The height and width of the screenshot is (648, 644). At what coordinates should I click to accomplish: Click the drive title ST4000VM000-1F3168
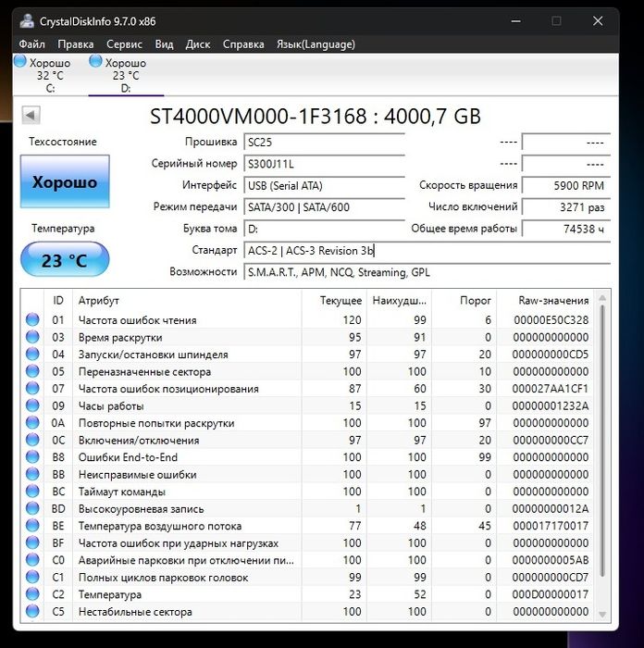click(258, 116)
